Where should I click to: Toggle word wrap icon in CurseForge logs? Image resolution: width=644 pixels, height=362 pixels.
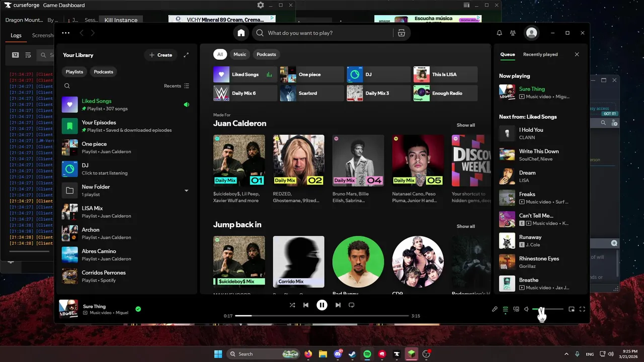(x=28, y=55)
